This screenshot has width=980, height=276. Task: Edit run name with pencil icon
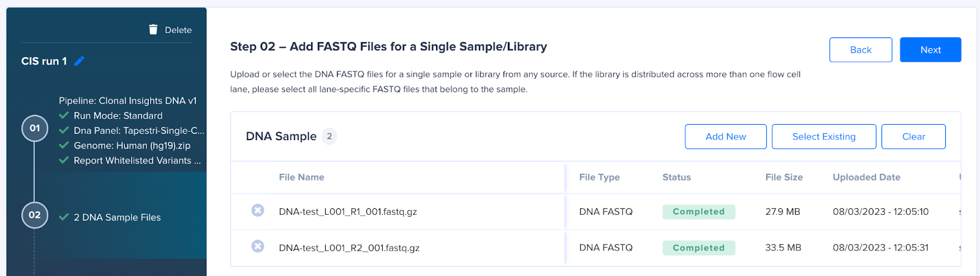tap(80, 61)
